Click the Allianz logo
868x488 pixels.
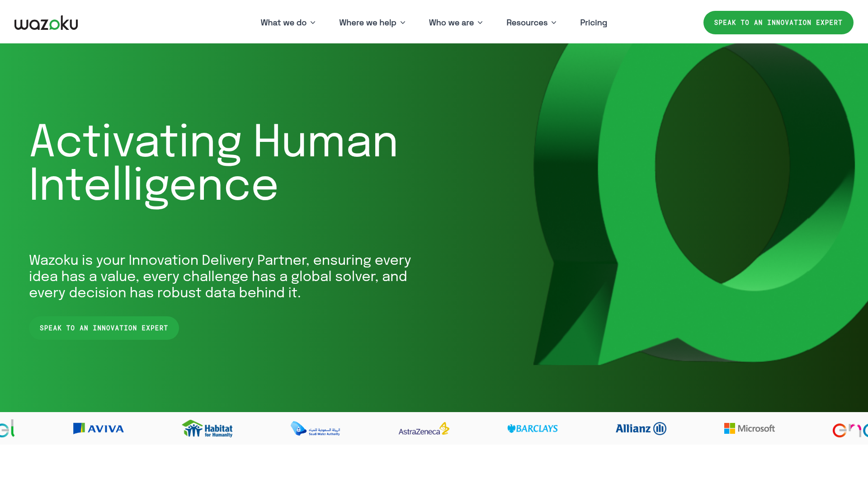[x=640, y=429]
